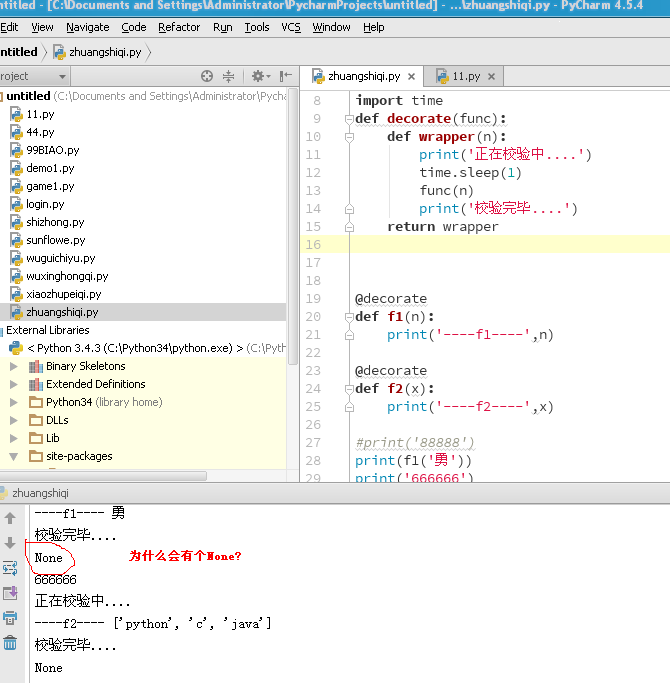Clear the console with trash icon
Viewport: 670px width, 683px height.
point(10,642)
